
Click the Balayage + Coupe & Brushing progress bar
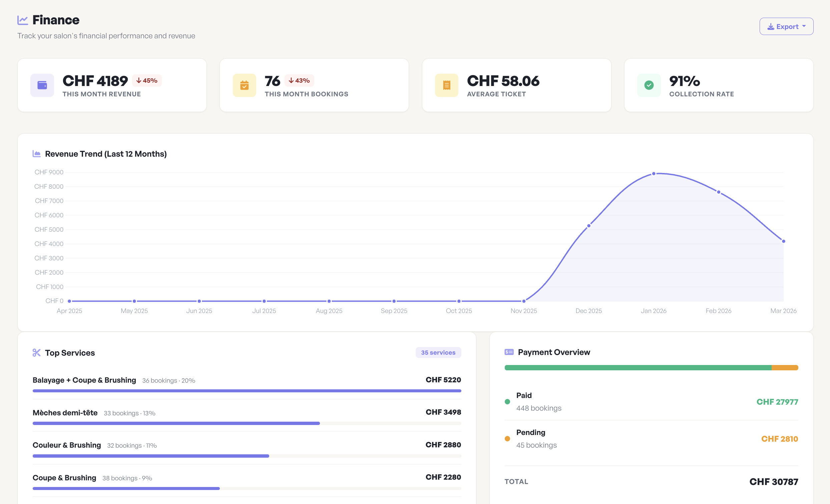(247, 391)
